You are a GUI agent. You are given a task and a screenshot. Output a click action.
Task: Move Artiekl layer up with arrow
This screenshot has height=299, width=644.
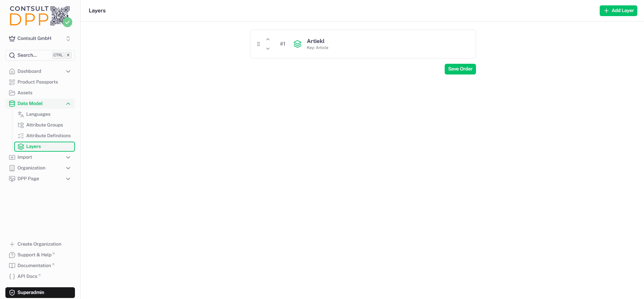pyautogui.click(x=268, y=40)
